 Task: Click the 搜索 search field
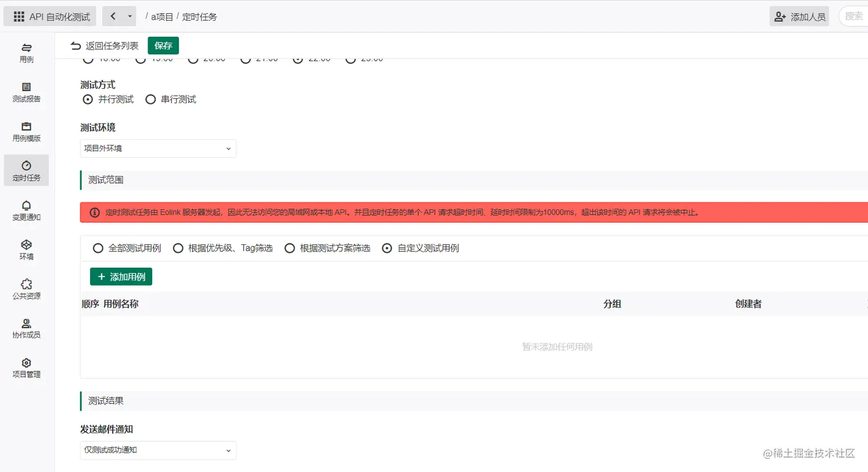854,16
